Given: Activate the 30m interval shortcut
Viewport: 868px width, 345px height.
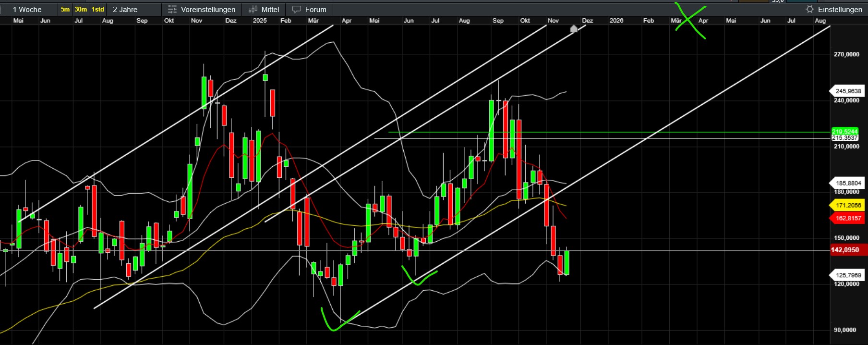Looking at the screenshot, I should point(81,10).
